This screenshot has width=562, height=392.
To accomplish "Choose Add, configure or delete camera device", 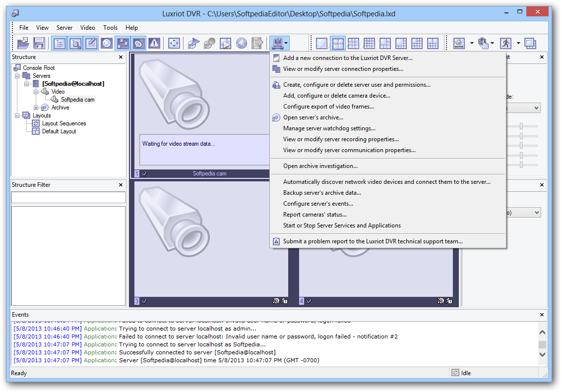I will 388,96.
